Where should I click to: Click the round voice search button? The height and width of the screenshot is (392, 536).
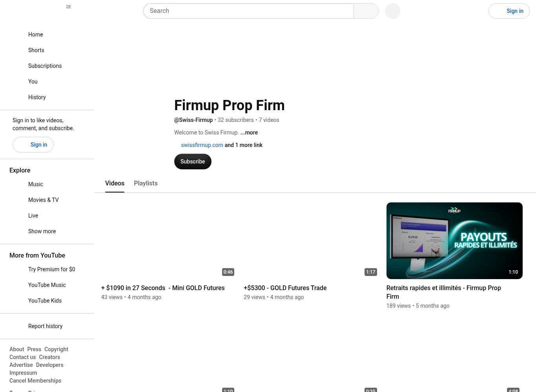point(393,11)
